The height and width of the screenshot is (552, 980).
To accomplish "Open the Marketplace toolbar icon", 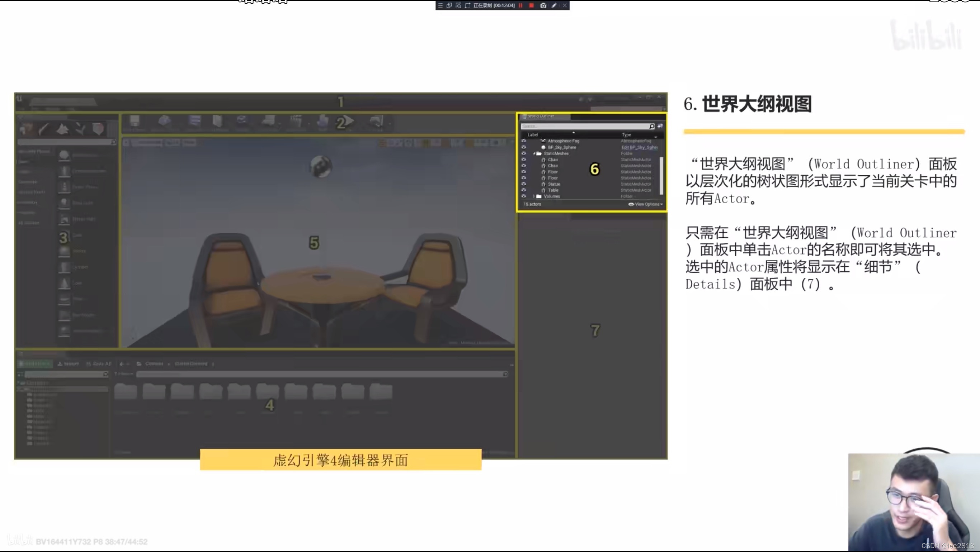I will [x=217, y=121].
